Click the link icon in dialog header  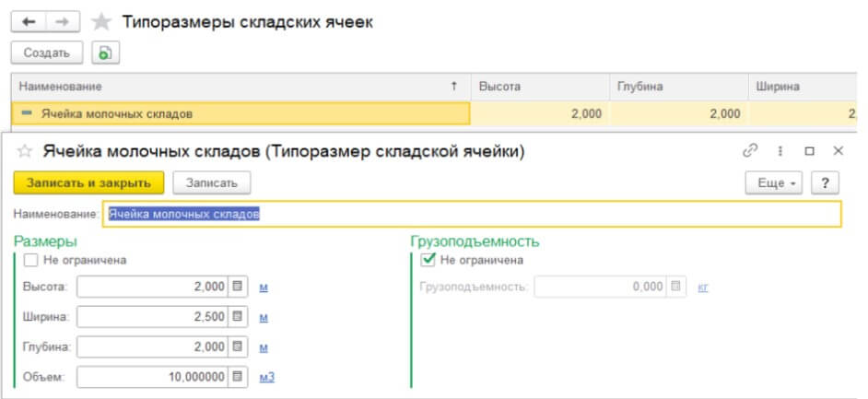[x=749, y=150]
